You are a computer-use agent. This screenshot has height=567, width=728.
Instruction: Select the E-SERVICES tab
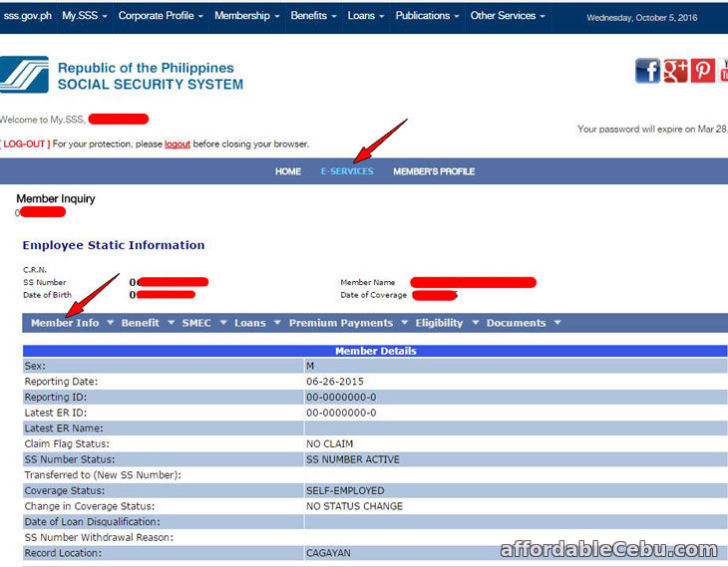[347, 171]
